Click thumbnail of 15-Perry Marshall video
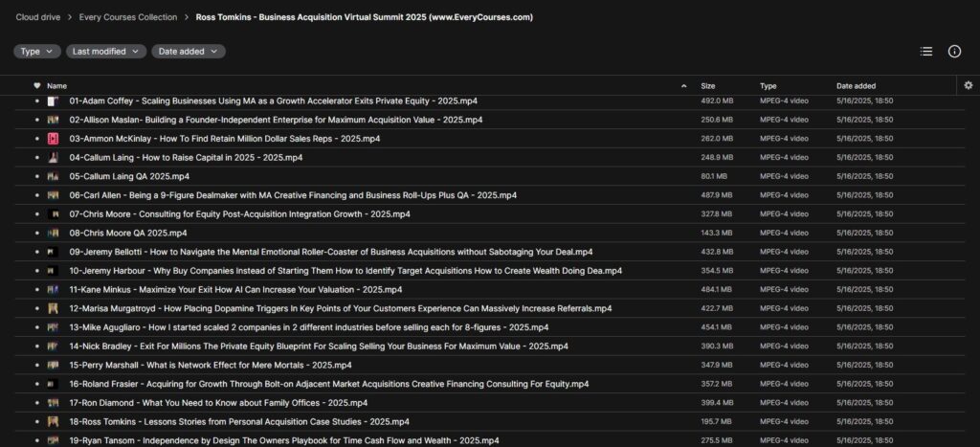The width and height of the screenshot is (980, 447). click(54, 365)
